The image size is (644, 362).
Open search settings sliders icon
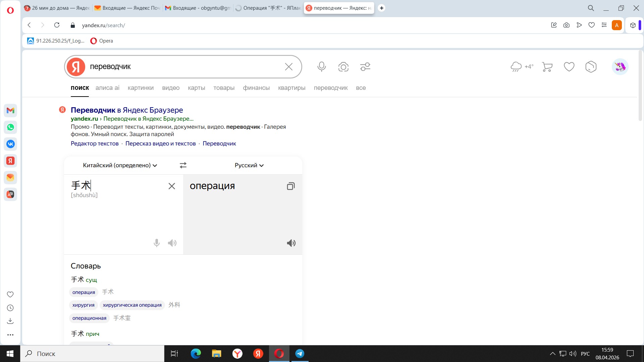pyautogui.click(x=365, y=67)
